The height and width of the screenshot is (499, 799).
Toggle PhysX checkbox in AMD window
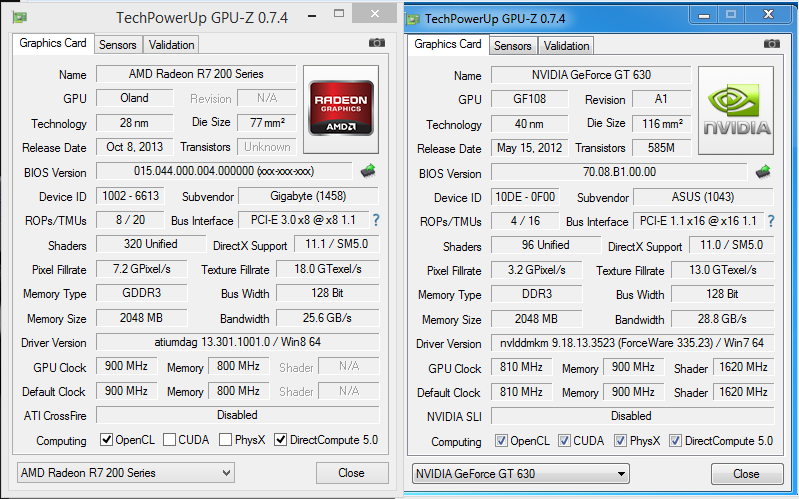tap(225, 439)
